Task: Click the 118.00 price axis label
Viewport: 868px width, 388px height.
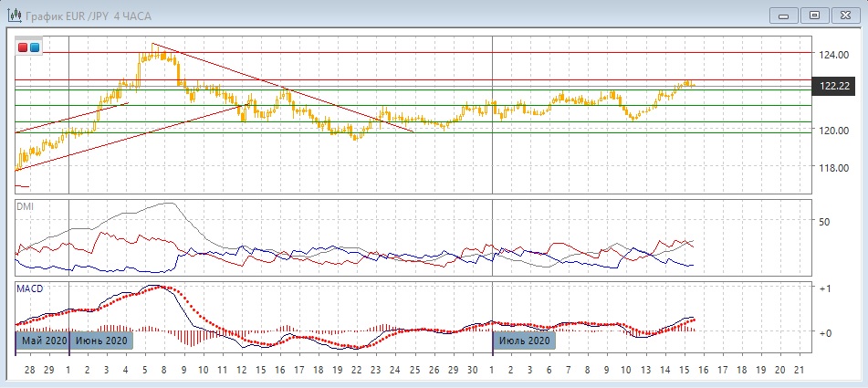Action: [834, 168]
